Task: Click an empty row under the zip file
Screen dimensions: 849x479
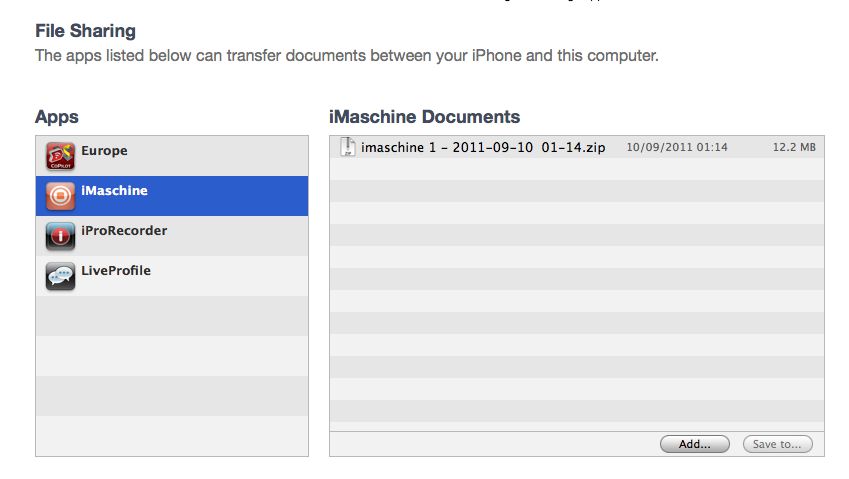Action: coord(577,169)
